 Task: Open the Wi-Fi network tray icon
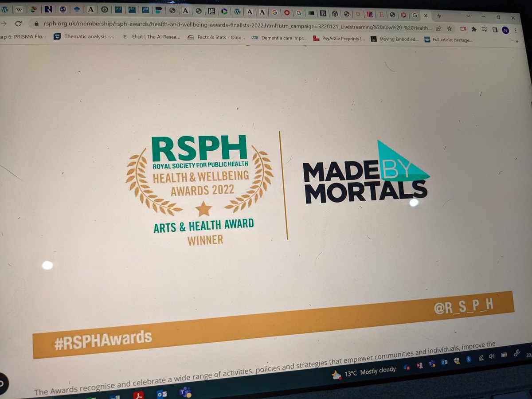481,358
